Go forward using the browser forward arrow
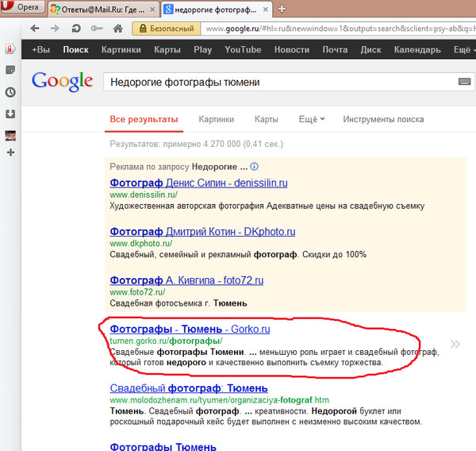476x451 pixels. (55, 29)
